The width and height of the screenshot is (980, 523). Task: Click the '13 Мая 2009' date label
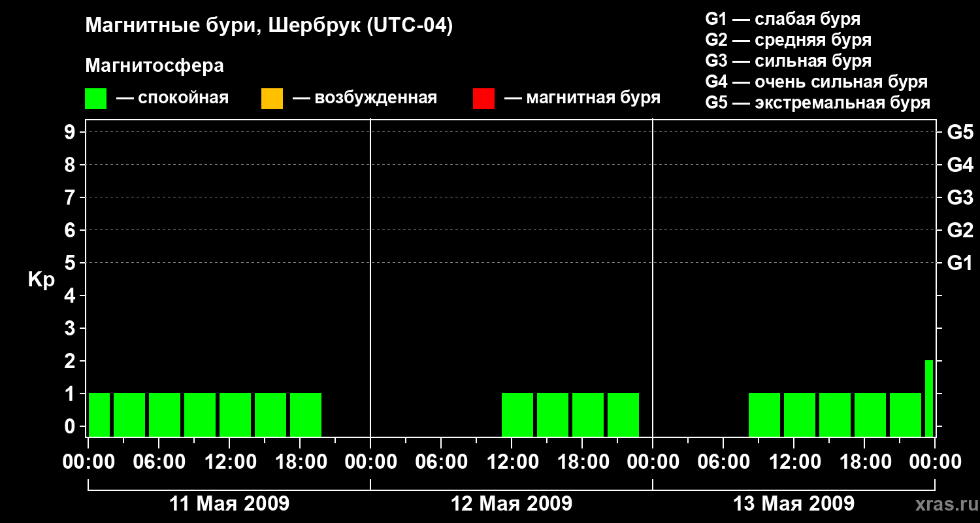794,504
